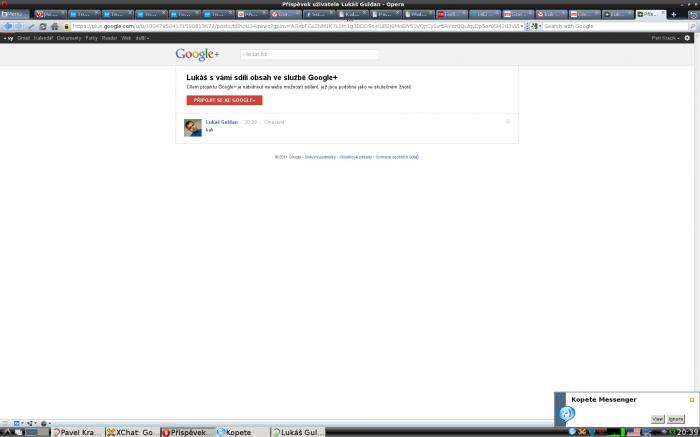Open the post options icon on the right
This screenshot has width=700, height=437.
pyautogui.click(x=508, y=122)
